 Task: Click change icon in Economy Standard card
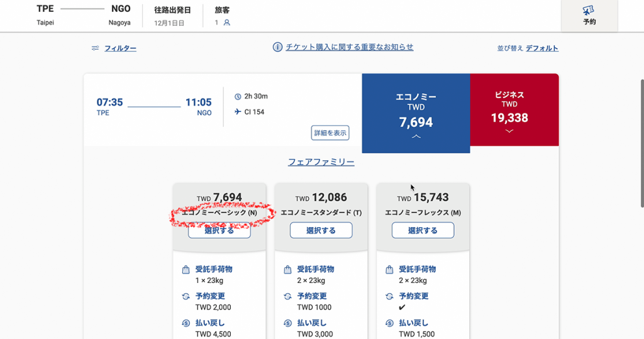[287, 296]
